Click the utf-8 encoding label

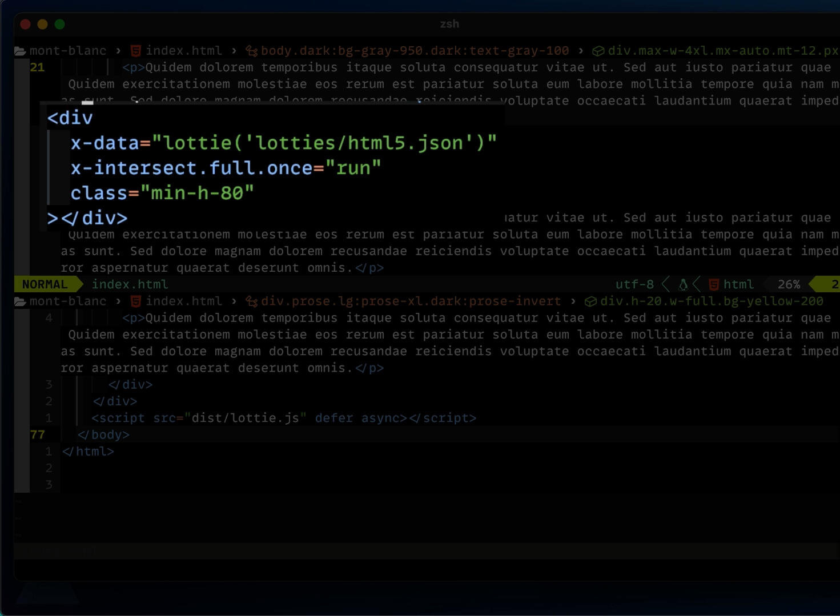[x=634, y=284]
